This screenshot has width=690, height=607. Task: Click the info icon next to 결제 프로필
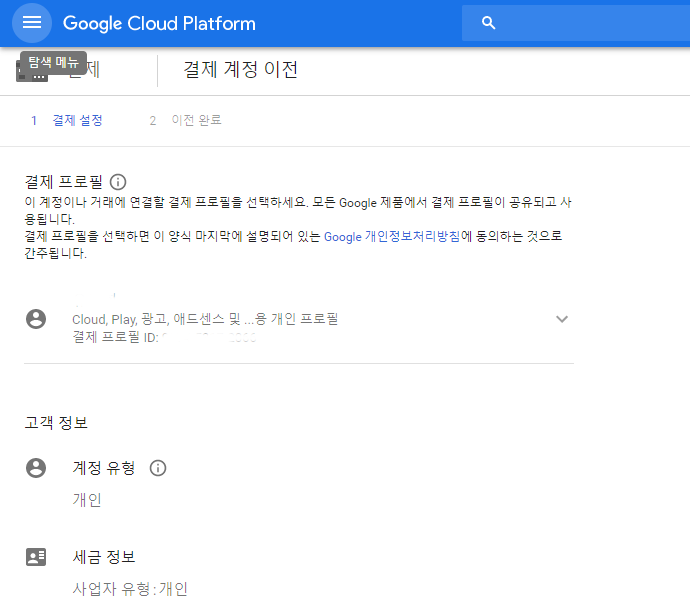(x=118, y=181)
